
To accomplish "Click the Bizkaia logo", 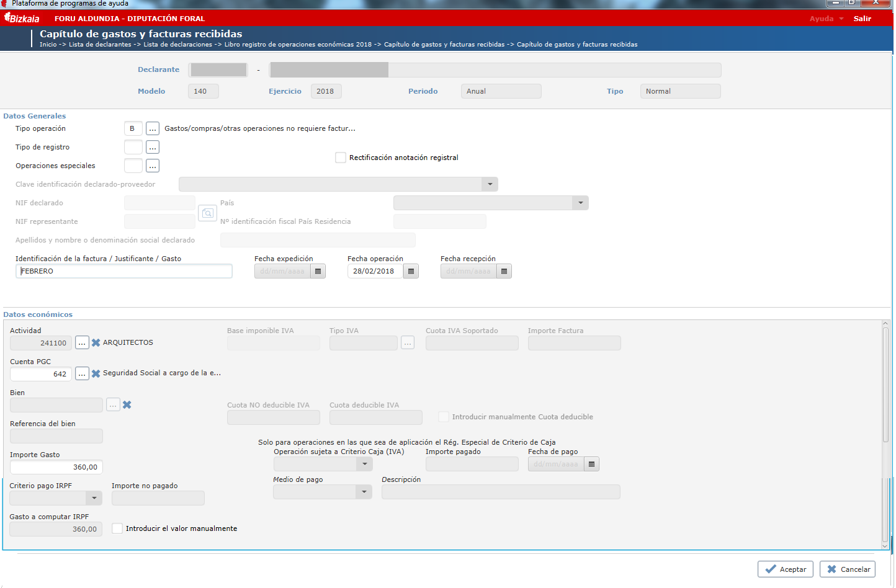I will (x=22, y=18).
